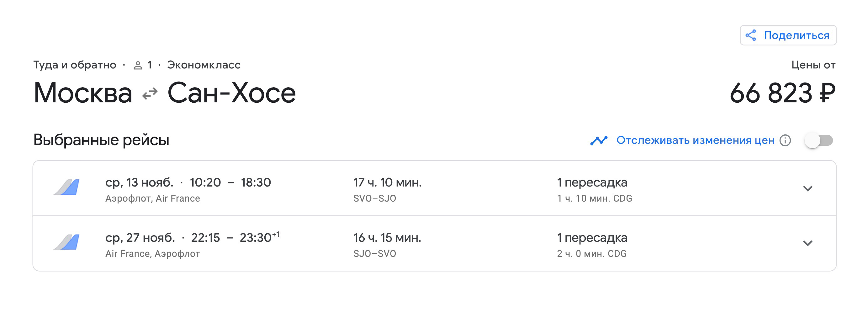Click the Экономкласс cabin class label
Image resolution: width=868 pixels, height=309 pixels.
coord(204,65)
